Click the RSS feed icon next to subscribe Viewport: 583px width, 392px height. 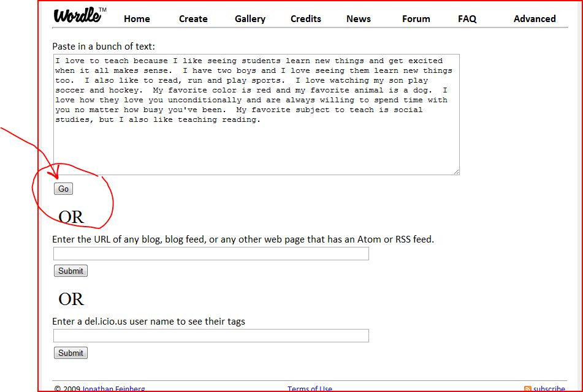pos(528,389)
